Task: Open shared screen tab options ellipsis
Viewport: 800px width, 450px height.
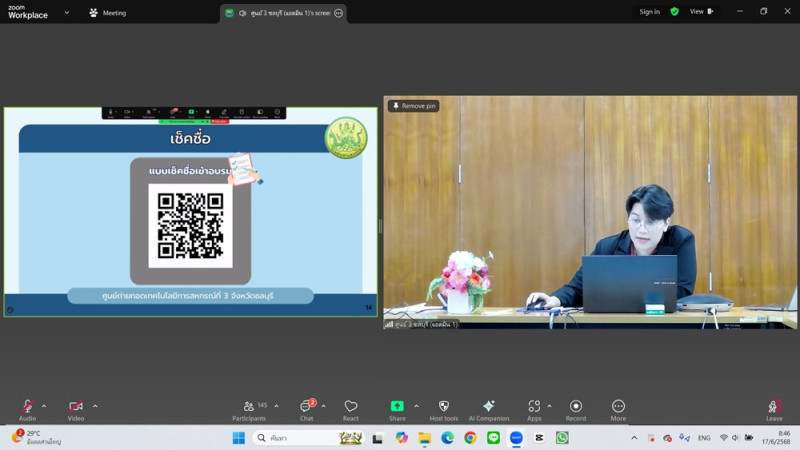Action: [339, 13]
